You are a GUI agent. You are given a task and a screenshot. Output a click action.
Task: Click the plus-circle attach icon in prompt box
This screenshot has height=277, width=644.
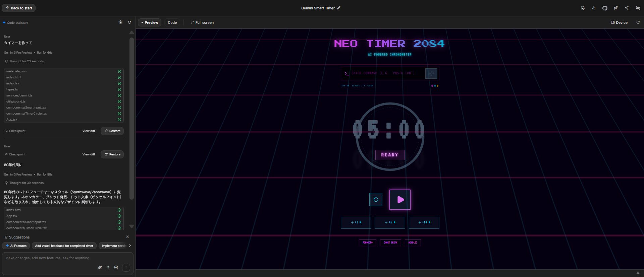pyautogui.click(x=116, y=267)
